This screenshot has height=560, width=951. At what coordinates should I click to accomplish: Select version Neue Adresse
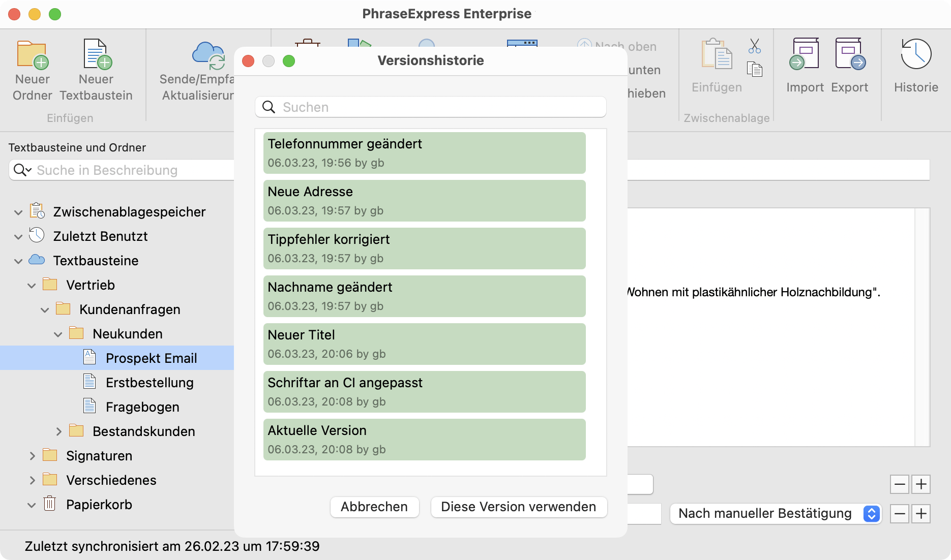coord(425,201)
